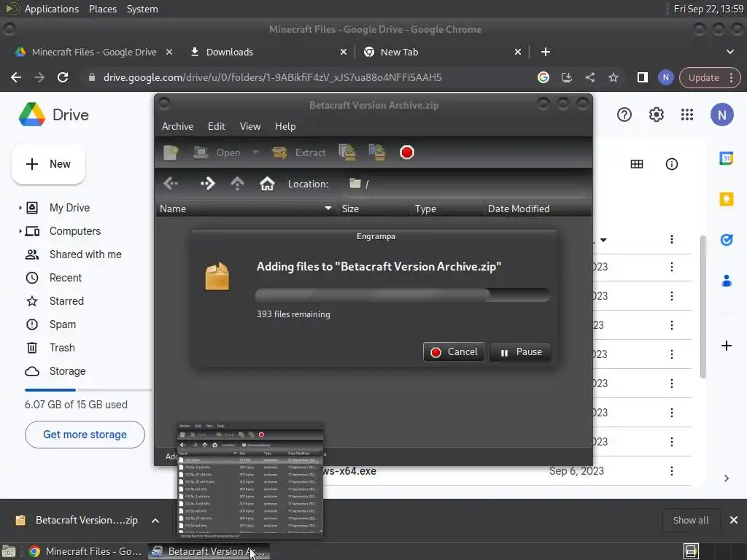The image size is (747, 560).
Task: Expand the My Drive tree
Action: (20, 208)
